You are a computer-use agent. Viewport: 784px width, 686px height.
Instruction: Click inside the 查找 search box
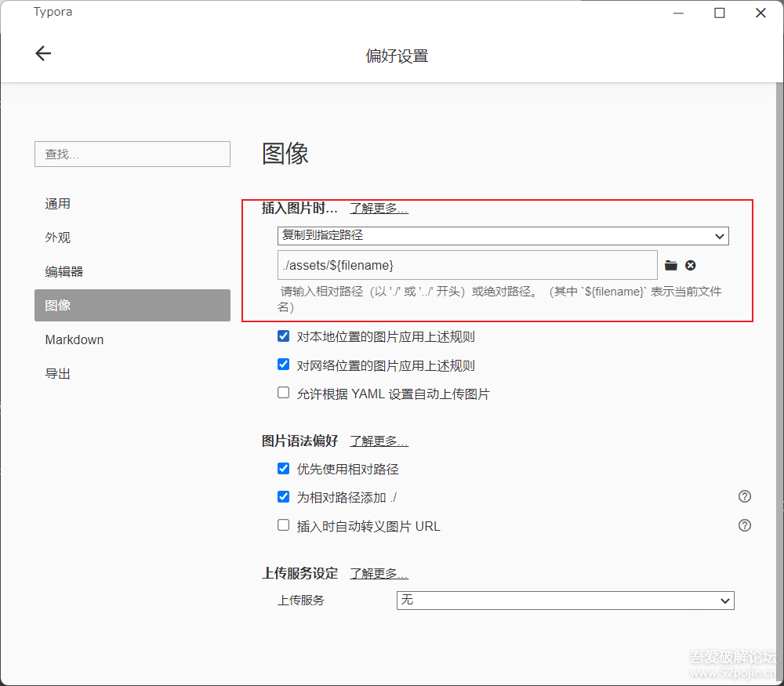click(x=132, y=154)
